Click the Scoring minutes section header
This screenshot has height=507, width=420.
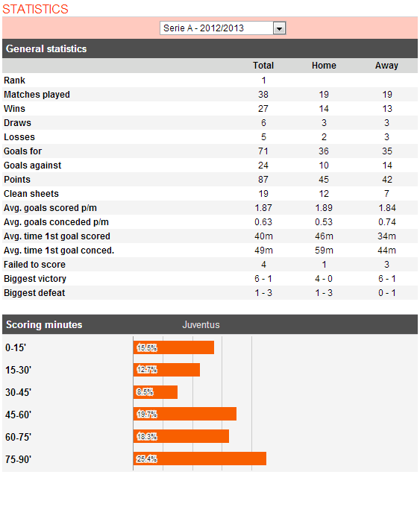(x=44, y=324)
